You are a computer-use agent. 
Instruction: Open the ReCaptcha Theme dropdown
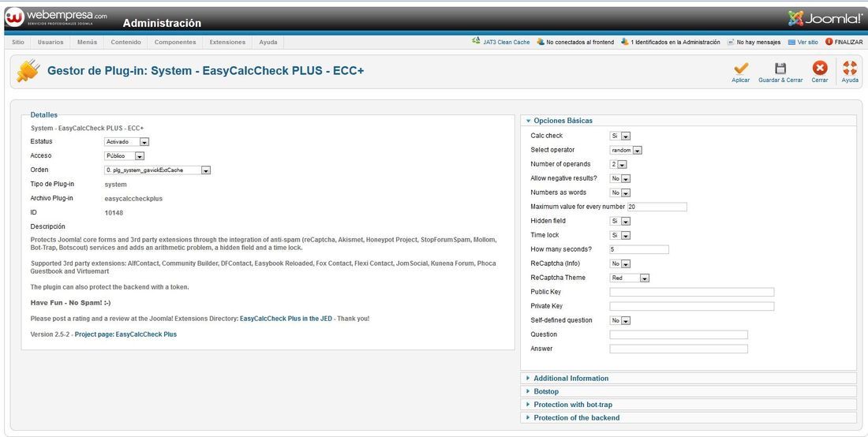[630, 278]
